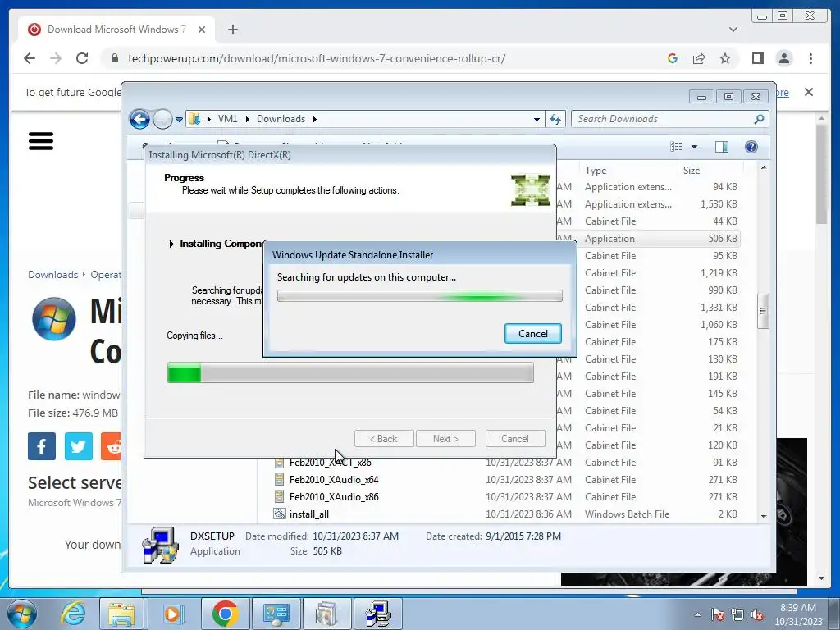
Task: Go back in the Explorer Downloads window
Action: (139, 119)
